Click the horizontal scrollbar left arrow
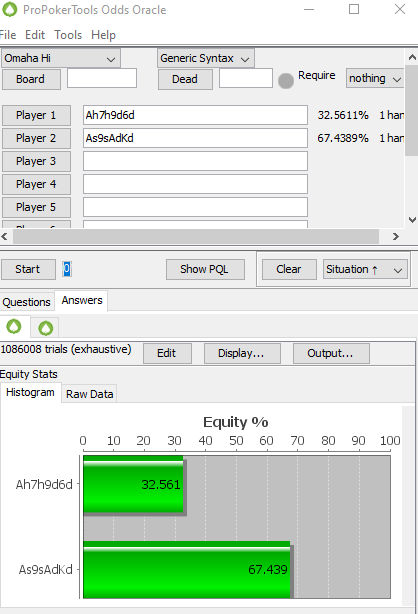Image resolution: width=418 pixels, height=614 pixels. [x=5, y=237]
